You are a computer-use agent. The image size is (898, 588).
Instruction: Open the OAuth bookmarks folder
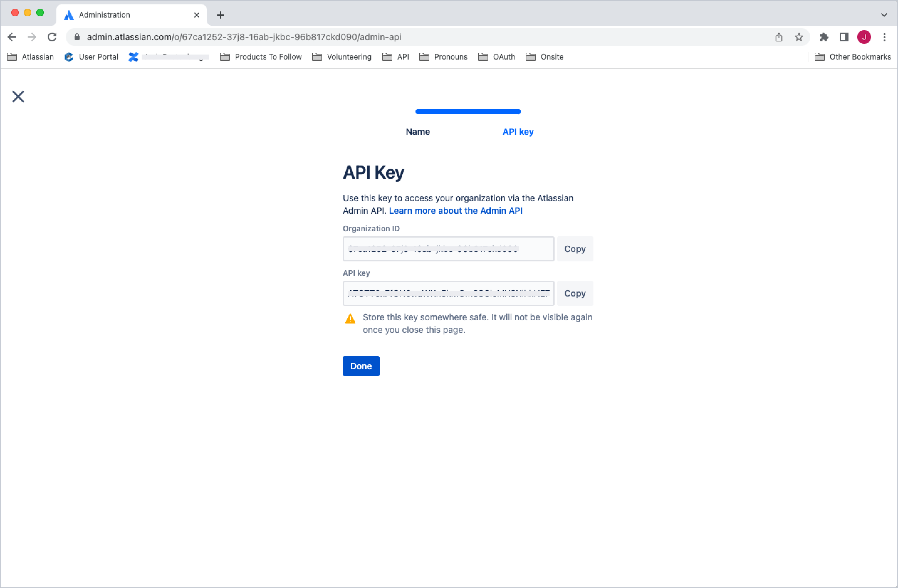click(496, 56)
